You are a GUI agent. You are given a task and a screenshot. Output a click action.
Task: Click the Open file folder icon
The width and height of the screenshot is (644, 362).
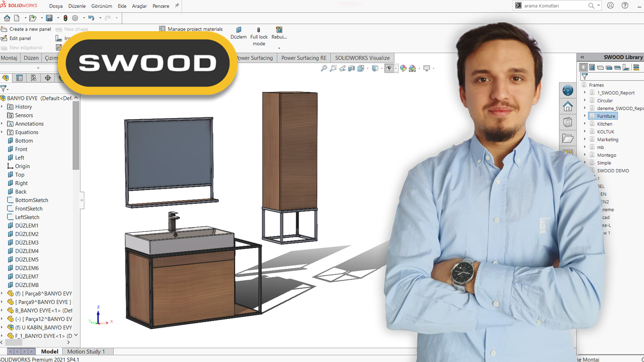(33, 18)
